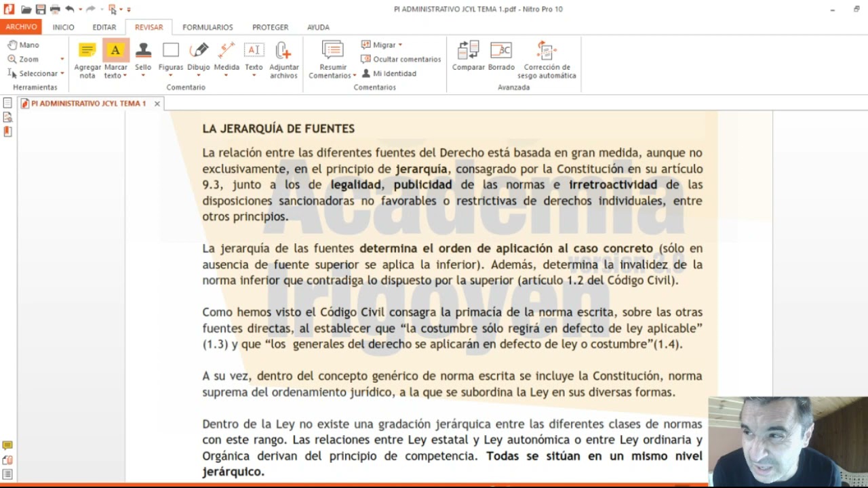Click the Agregar nota sticky note icon
The width and height of the screenshot is (868, 488).
pyautogui.click(x=87, y=50)
